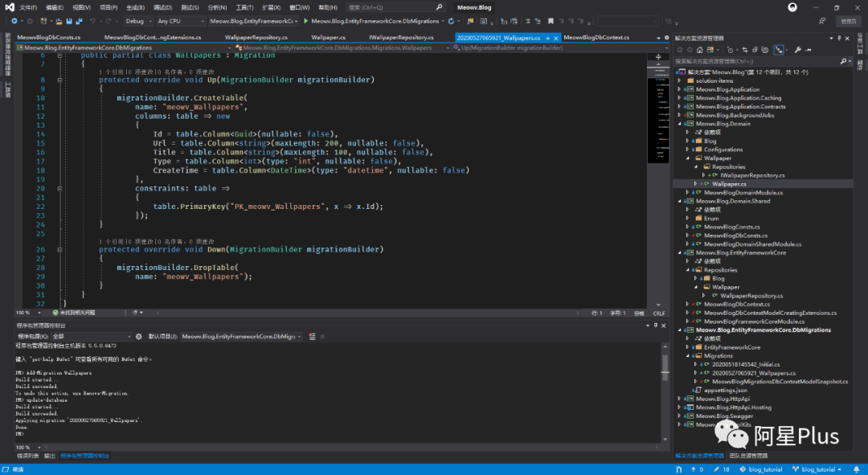The width and height of the screenshot is (868, 475).
Task: Click the Live Share feedback icon
Action: [x=822, y=21]
